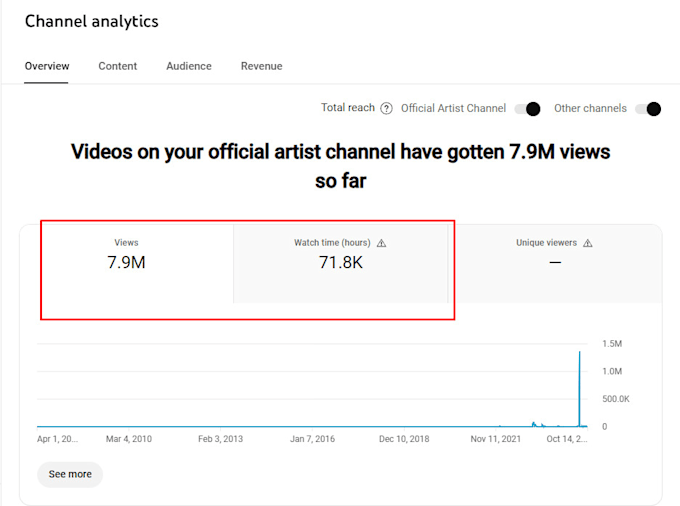Click the 500.0K y-axis label
This screenshot has height=506, width=680.
point(616,399)
